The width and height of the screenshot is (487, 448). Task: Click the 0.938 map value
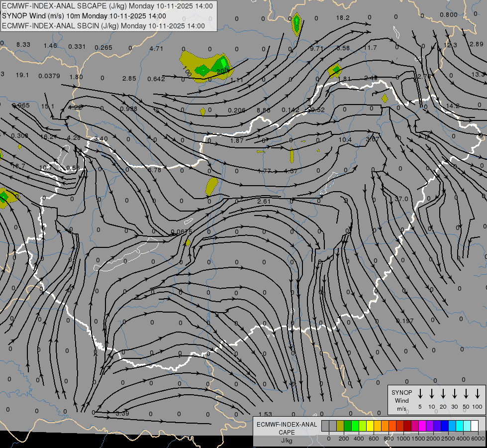click(128, 109)
